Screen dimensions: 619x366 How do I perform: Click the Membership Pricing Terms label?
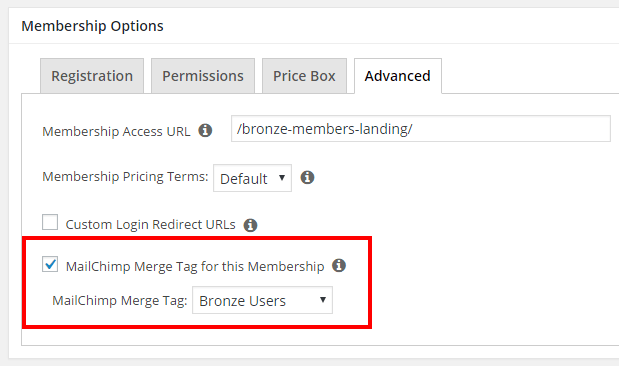(x=125, y=177)
